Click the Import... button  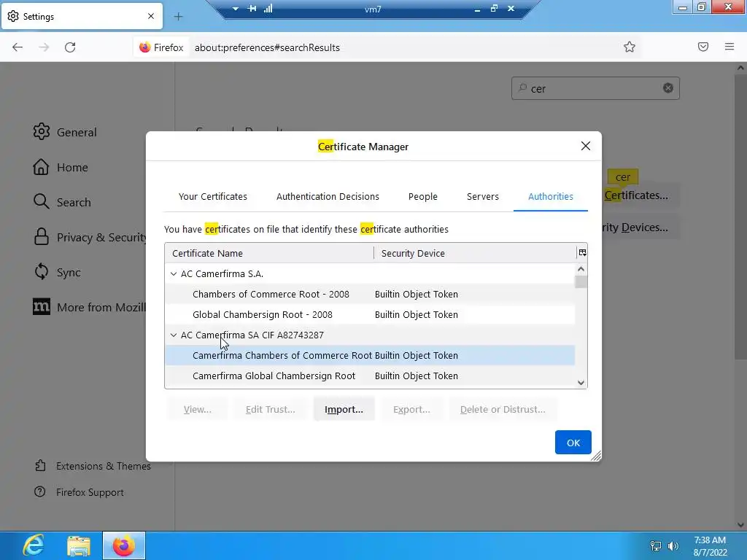point(344,410)
